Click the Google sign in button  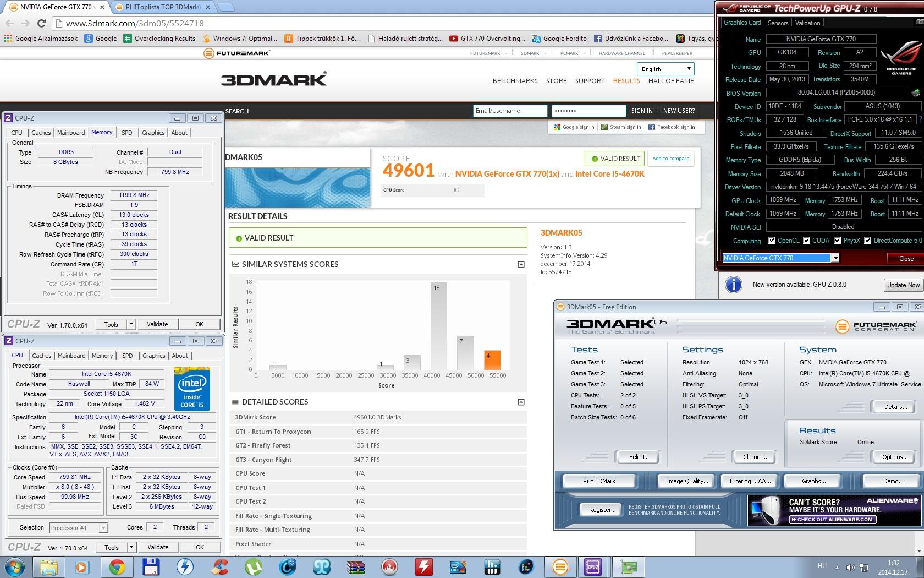coord(574,127)
